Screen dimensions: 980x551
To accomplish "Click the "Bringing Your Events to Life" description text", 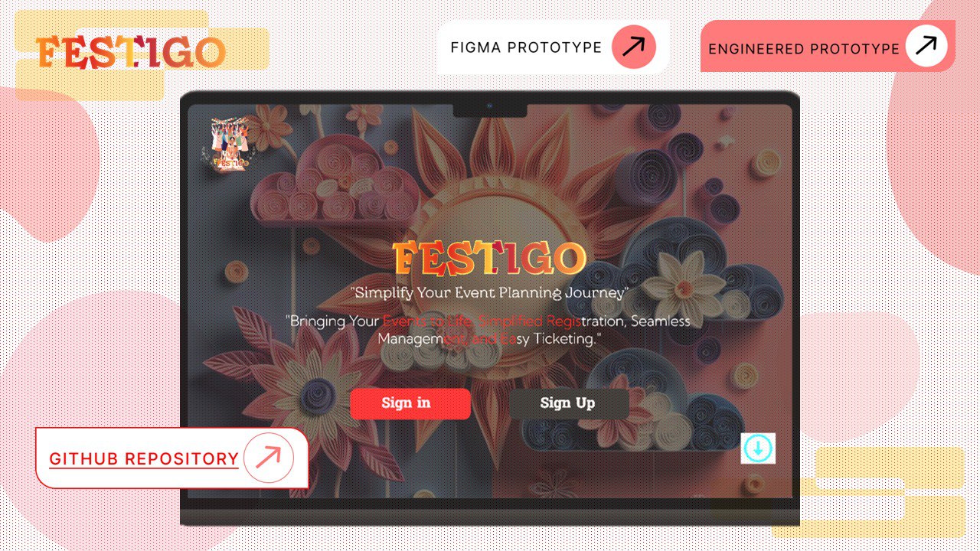I will (x=490, y=330).
